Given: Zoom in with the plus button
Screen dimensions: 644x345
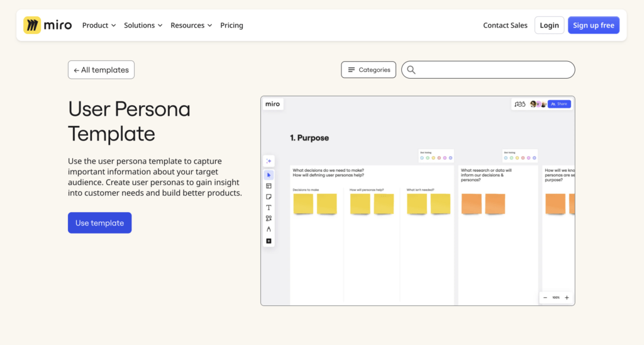Looking at the screenshot, I should point(567,297).
